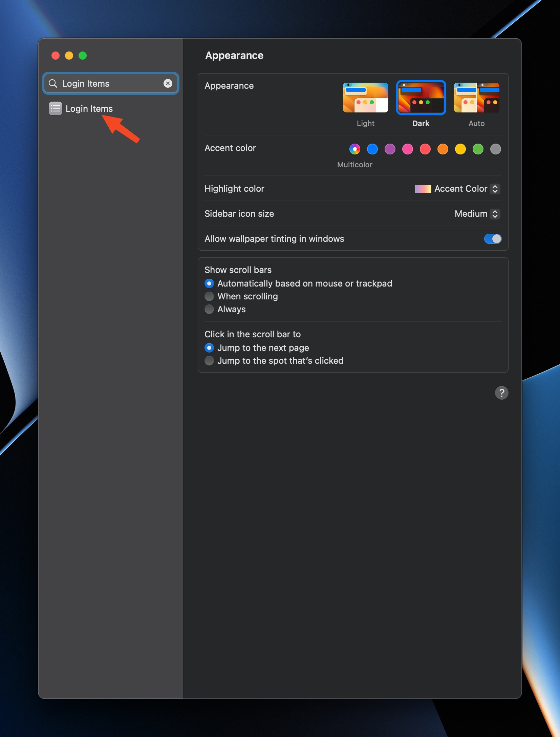Image resolution: width=560 pixels, height=737 pixels.
Task: Disable wallpaper tinting in windows
Action: [x=493, y=239]
